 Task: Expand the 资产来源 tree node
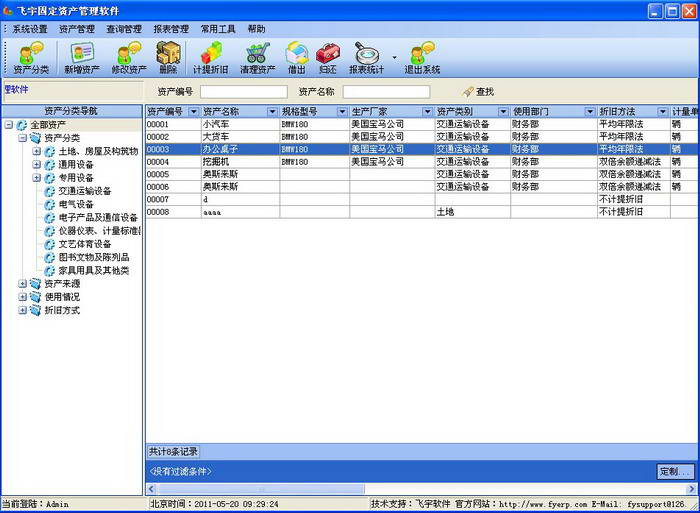tap(23, 284)
